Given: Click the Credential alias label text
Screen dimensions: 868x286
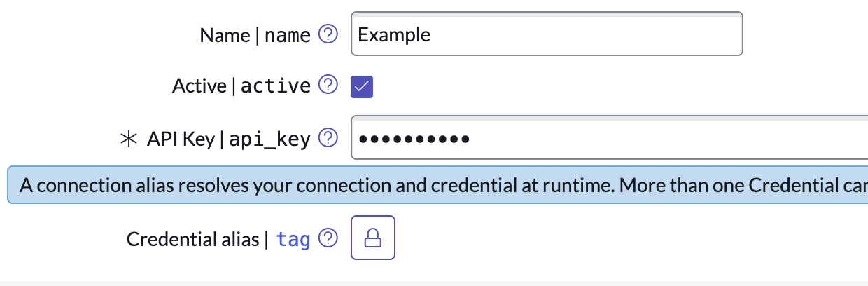Looking at the screenshot, I should 192,240.
